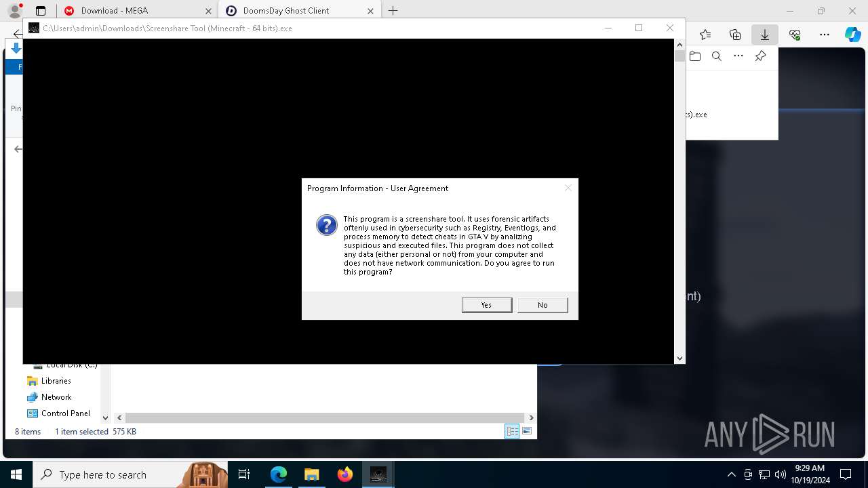Open the Edge browser essentials icon

(795, 35)
